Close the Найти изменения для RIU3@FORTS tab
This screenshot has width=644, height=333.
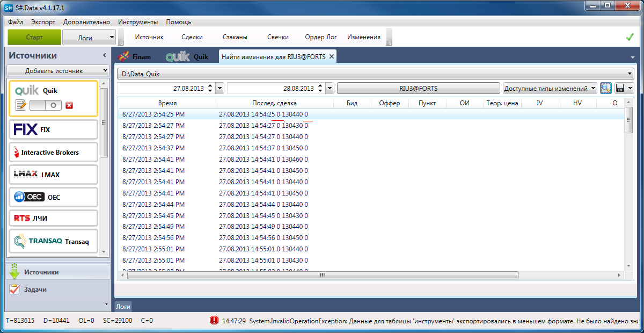(x=332, y=56)
